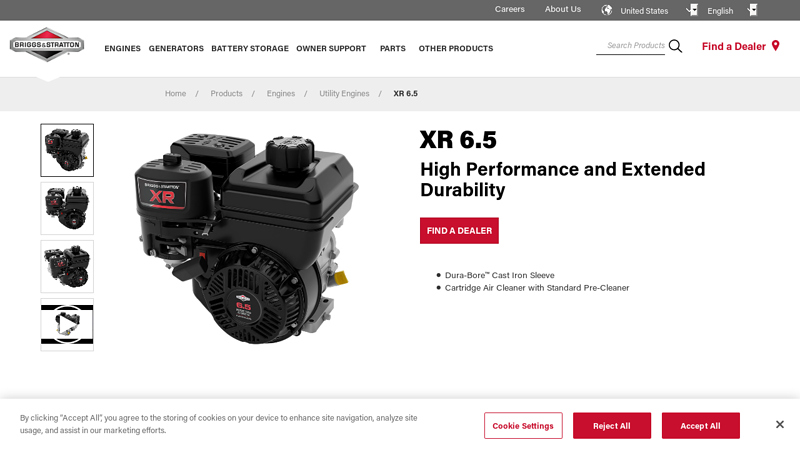This screenshot has height=450, width=800.
Task: Click the Find a Dealer map pin icon
Action: (x=776, y=46)
